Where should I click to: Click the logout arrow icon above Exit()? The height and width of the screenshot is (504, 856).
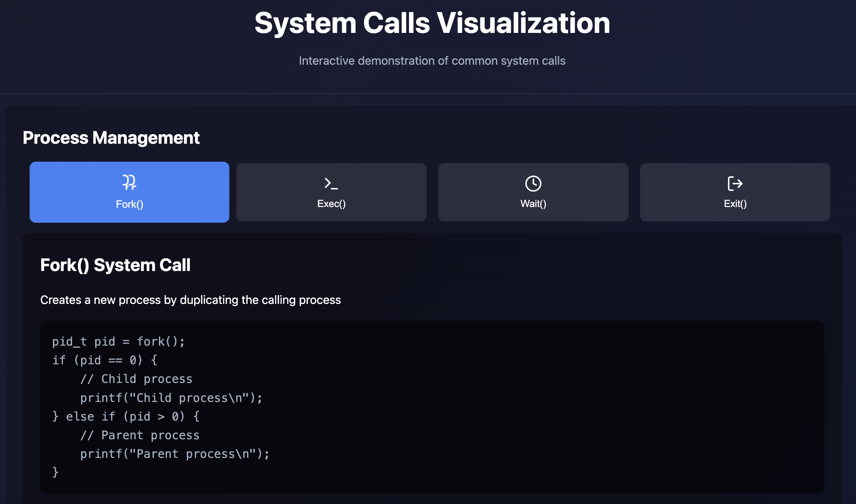tap(735, 184)
